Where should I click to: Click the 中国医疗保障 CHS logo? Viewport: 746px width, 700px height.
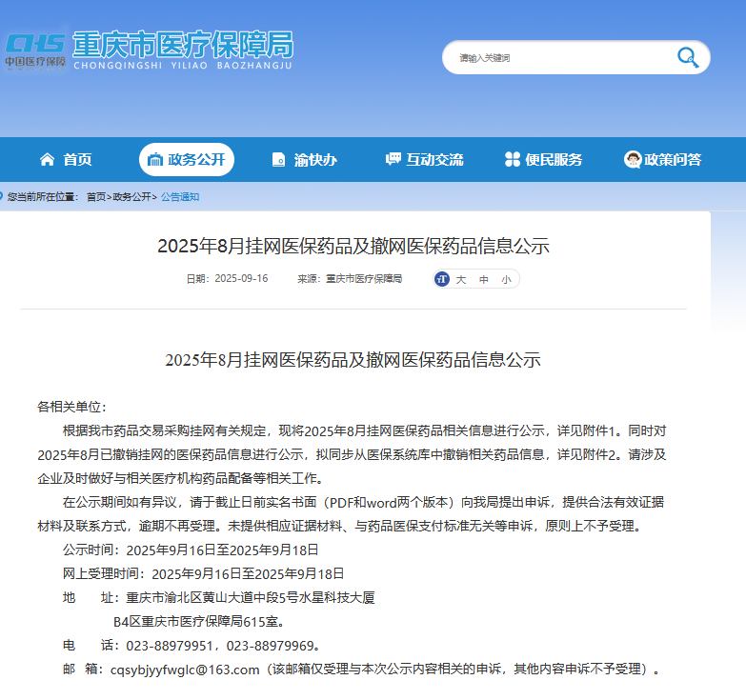35,51
